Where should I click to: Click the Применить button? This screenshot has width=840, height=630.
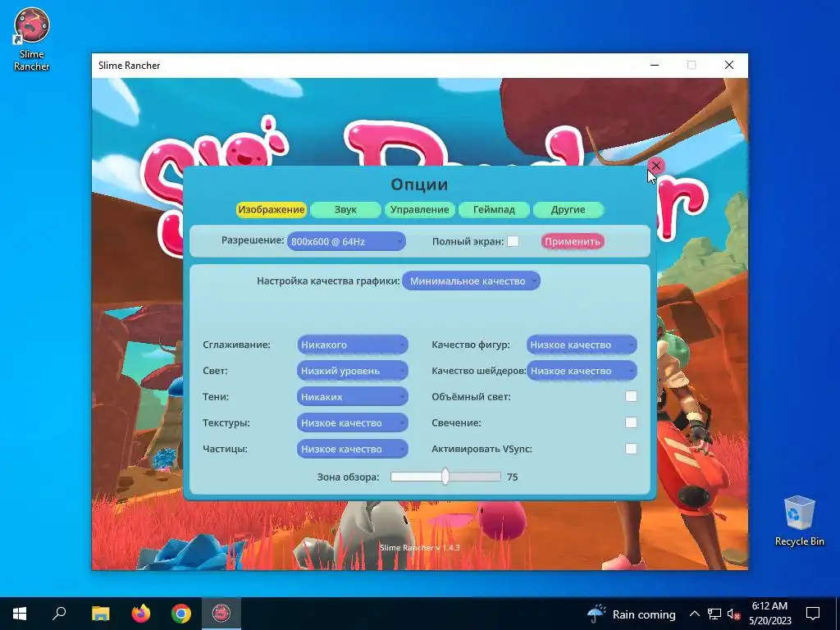tap(572, 241)
